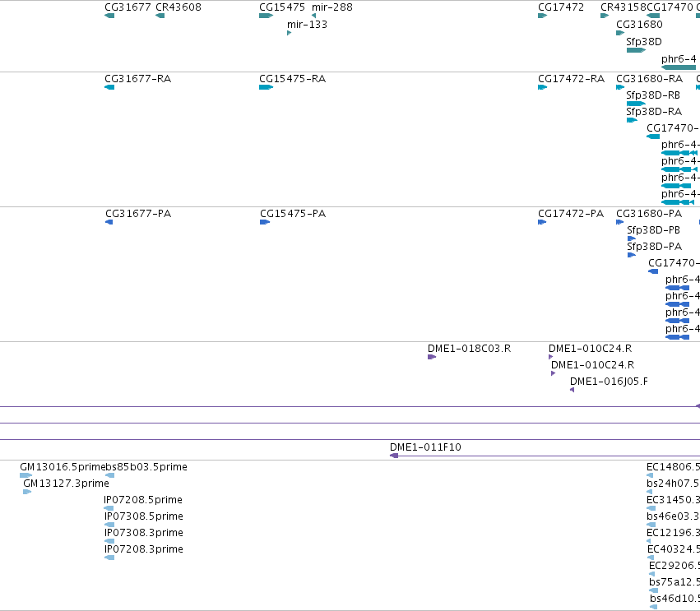
Task: Select the IP07308.5prime EST label
Action: point(144,516)
